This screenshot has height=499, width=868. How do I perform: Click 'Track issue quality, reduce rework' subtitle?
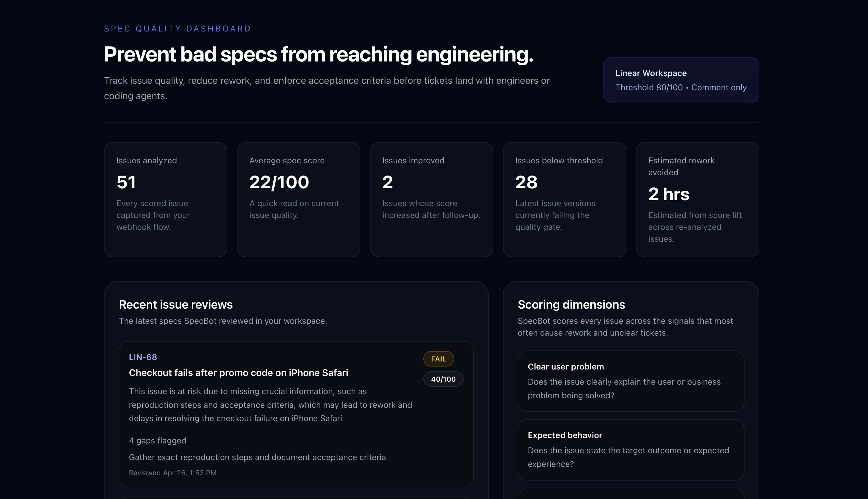[x=327, y=89]
